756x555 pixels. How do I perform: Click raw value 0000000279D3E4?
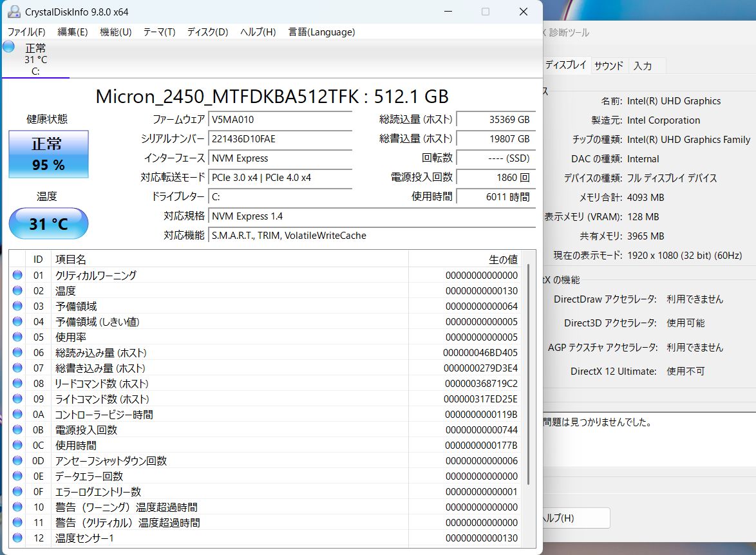pyautogui.click(x=480, y=368)
